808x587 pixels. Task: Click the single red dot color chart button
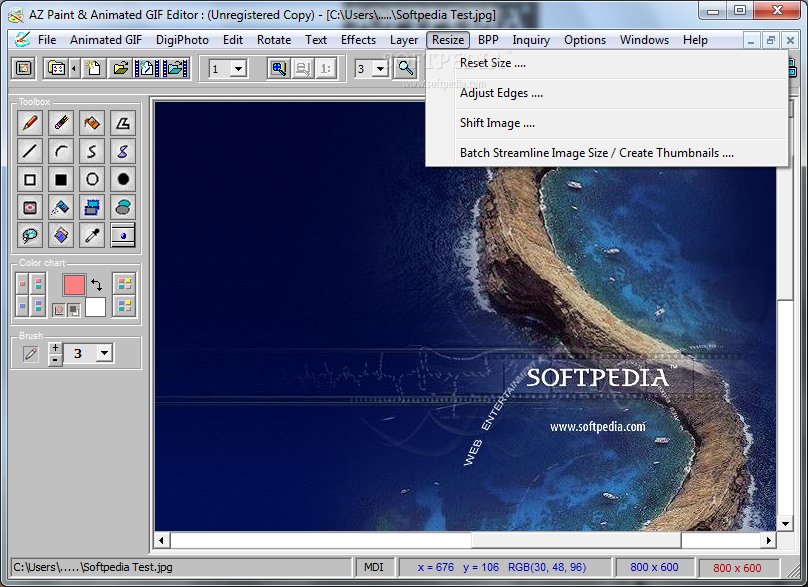tap(22, 283)
